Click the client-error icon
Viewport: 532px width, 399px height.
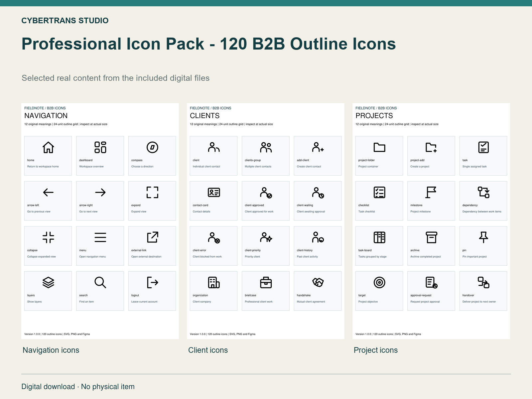pyautogui.click(x=214, y=237)
